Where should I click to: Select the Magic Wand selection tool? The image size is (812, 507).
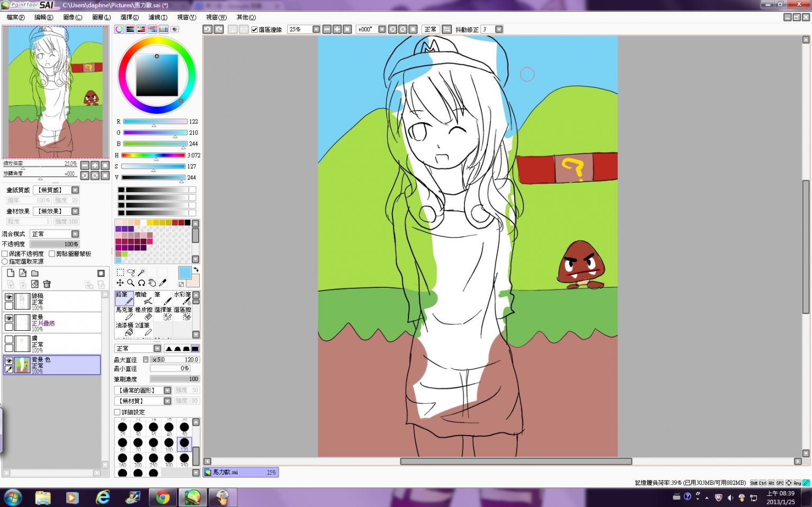(141, 273)
